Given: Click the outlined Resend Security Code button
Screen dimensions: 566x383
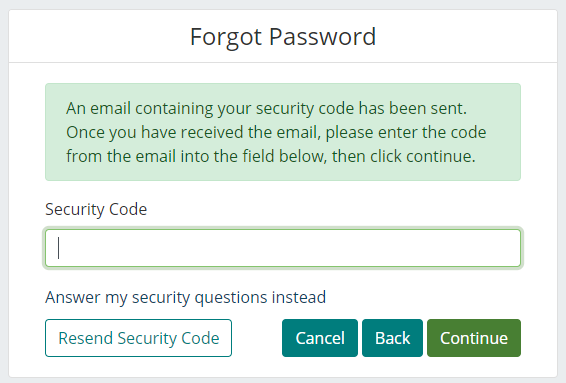Looking at the screenshot, I should tap(138, 338).
